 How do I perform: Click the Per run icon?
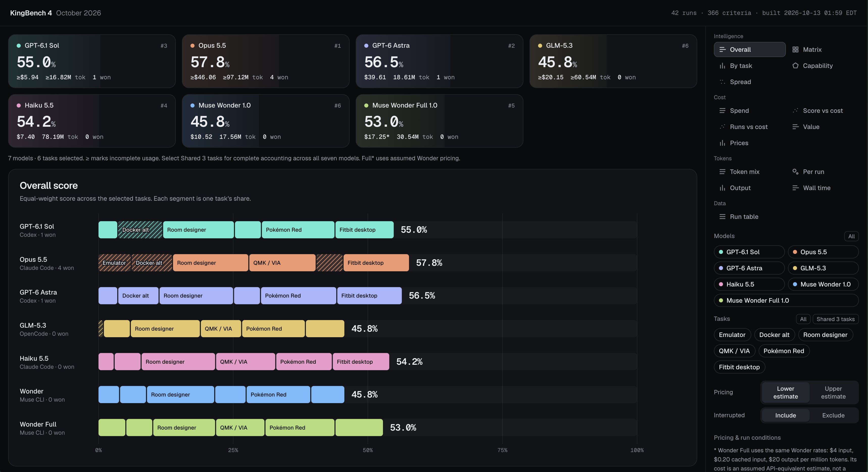tap(795, 172)
